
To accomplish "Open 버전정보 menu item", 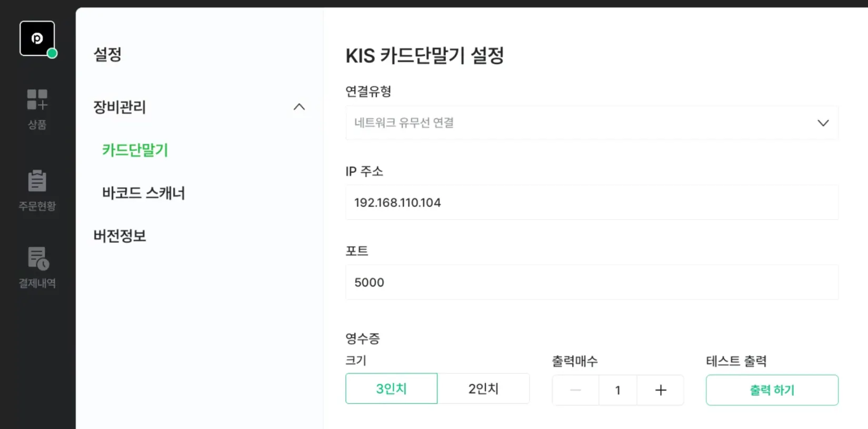I will pos(120,236).
